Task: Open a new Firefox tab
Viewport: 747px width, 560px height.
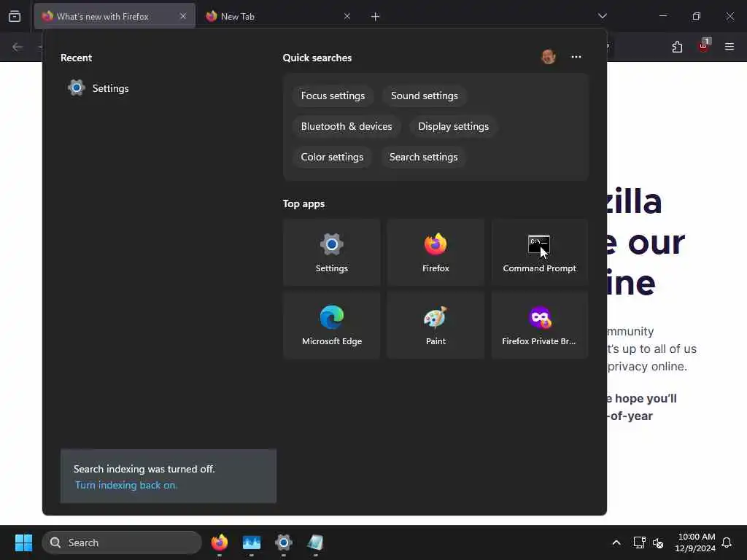Action: pos(376,17)
